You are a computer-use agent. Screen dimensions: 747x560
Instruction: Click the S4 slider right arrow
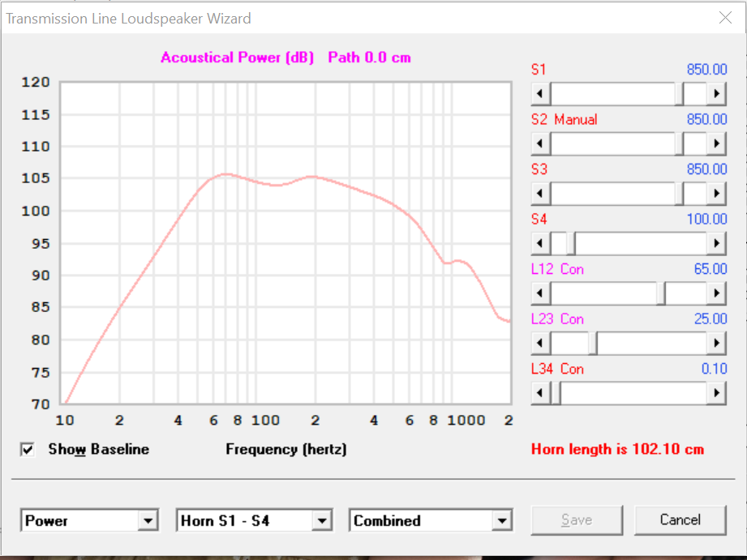pyautogui.click(x=716, y=244)
